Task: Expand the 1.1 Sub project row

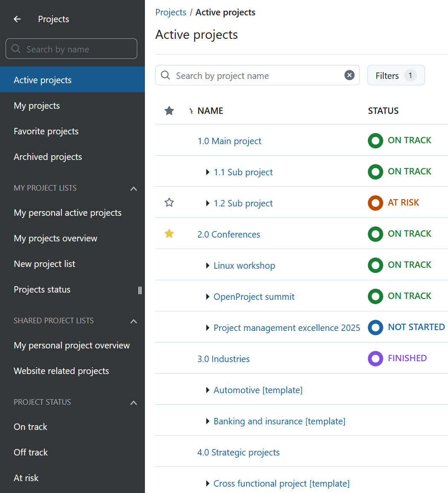Action: [208, 172]
